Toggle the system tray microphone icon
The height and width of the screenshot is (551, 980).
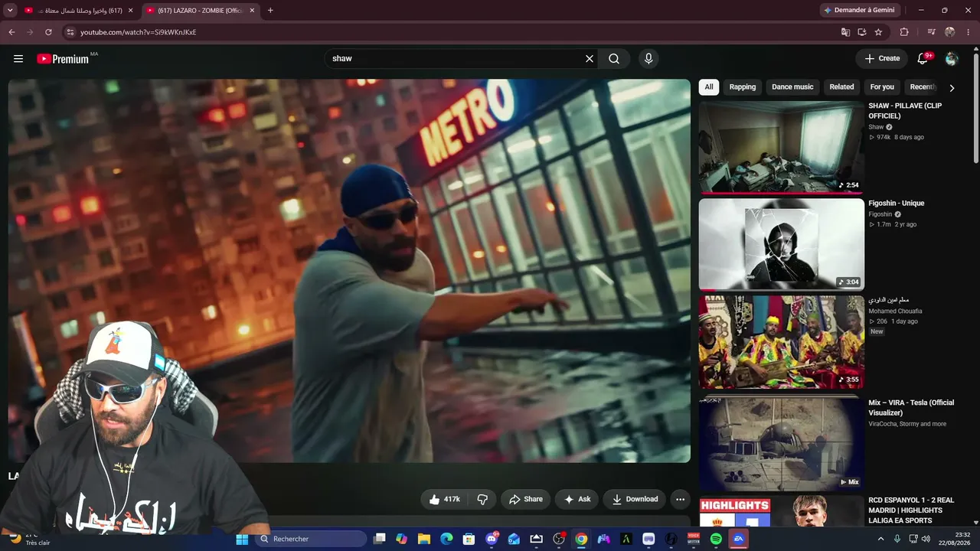click(x=897, y=539)
